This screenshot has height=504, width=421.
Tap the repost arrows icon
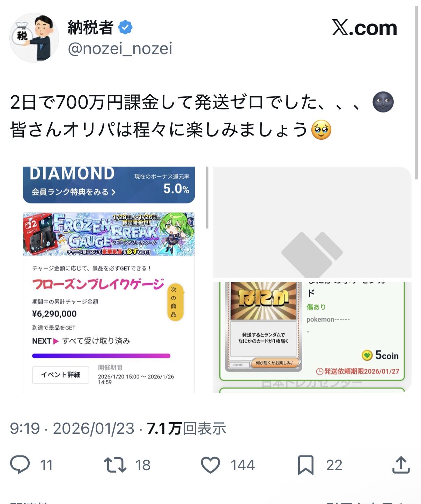(x=115, y=465)
